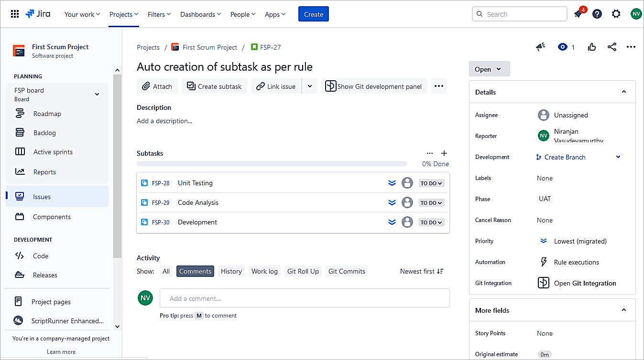
Task: Expand the Open status dropdown
Action: [x=489, y=69]
